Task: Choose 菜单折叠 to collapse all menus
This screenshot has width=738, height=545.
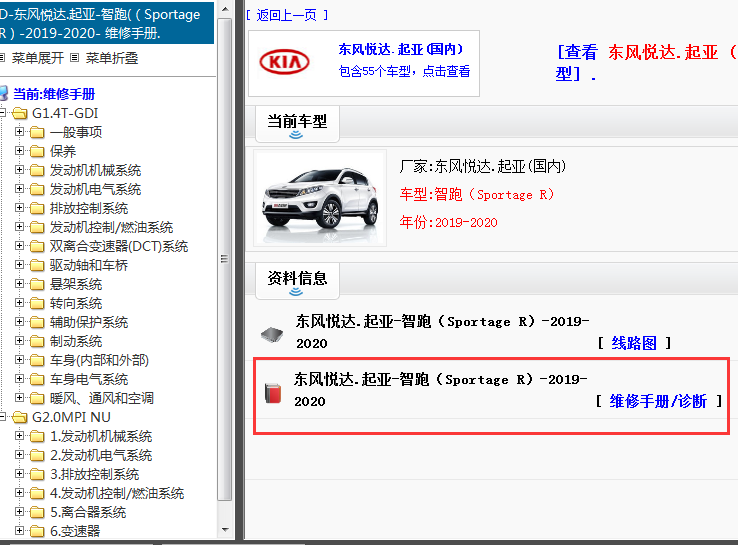Action: click(x=112, y=58)
